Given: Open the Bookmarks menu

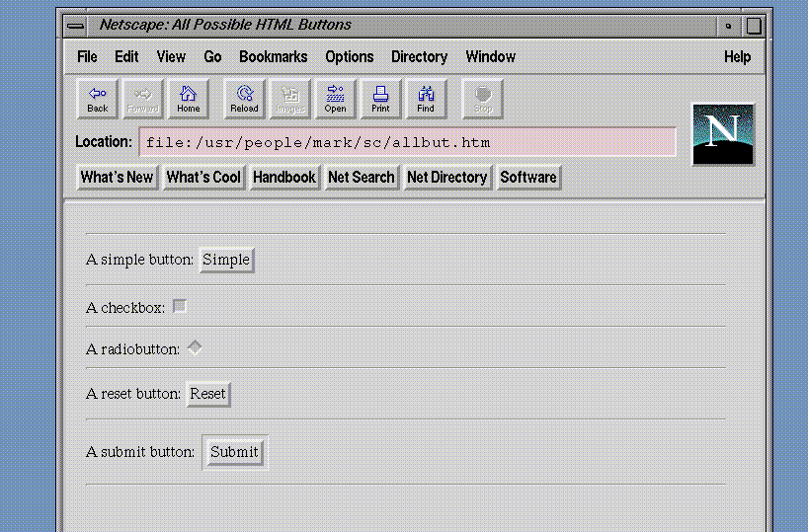Looking at the screenshot, I should click(x=273, y=57).
